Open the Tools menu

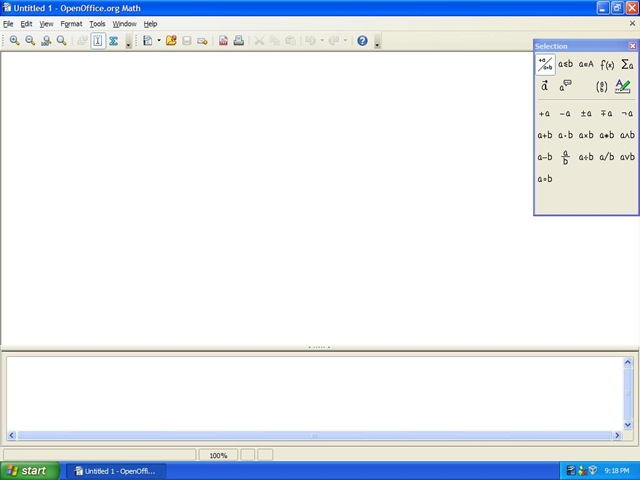(x=98, y=24)
